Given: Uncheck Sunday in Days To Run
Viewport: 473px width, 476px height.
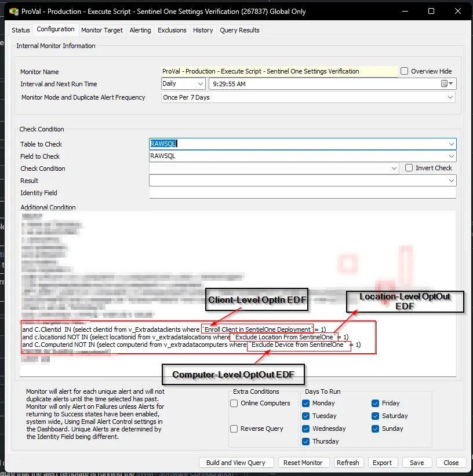Looking at the screenshot, I should click(375, 429).
